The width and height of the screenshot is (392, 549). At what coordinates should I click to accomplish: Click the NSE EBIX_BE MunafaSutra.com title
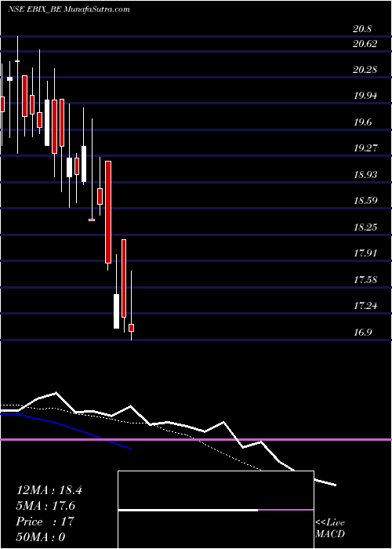(69, 9)
